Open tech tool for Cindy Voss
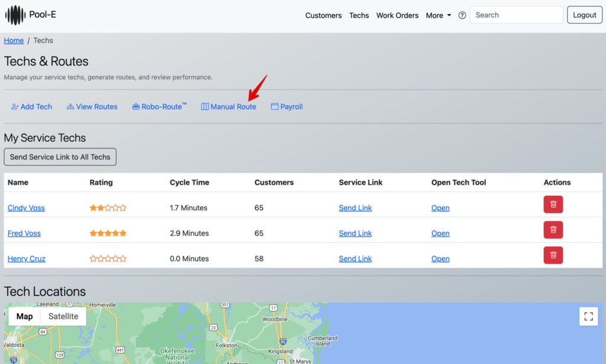Screen dimensions: 606x364 click(440, 208)
